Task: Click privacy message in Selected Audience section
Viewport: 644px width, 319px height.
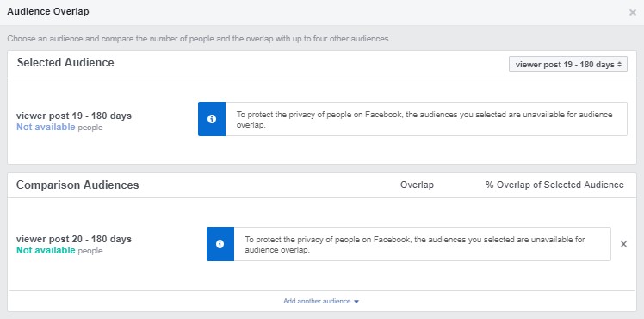Action: (x=424, y=120)
